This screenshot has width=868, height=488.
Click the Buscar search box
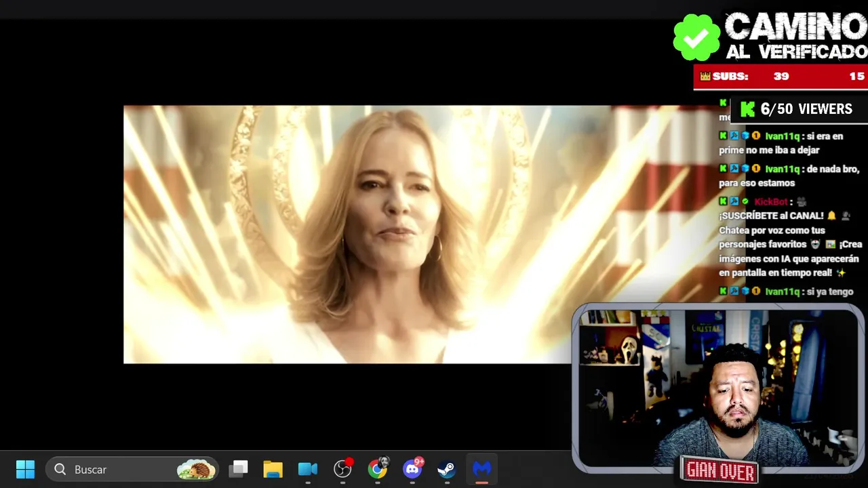[x=132, y=469]
